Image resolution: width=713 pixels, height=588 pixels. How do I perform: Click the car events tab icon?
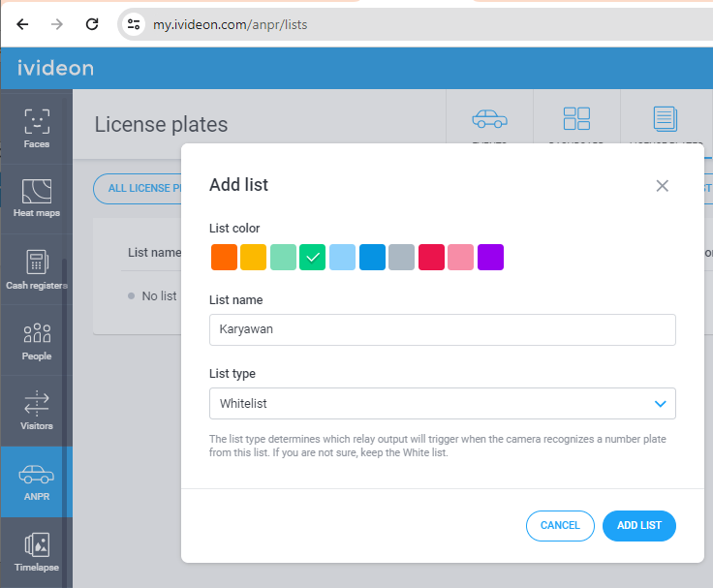click(490, 119)
